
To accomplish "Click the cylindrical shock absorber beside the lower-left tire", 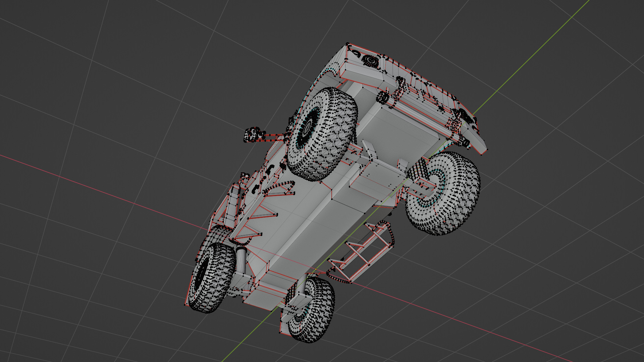I will 241,260.
